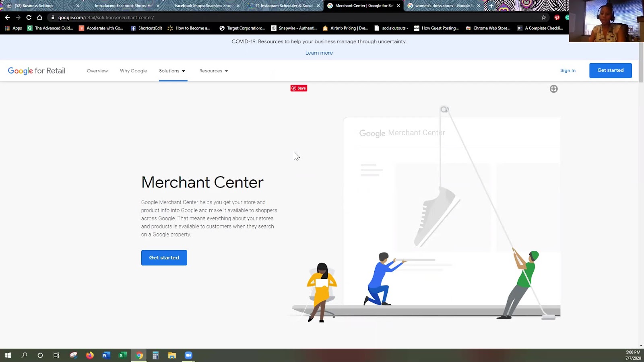The height and width of the screenshot is (362, 644).
Task: Open The Advanced Guid... bookmark
Action: [50, 28]
